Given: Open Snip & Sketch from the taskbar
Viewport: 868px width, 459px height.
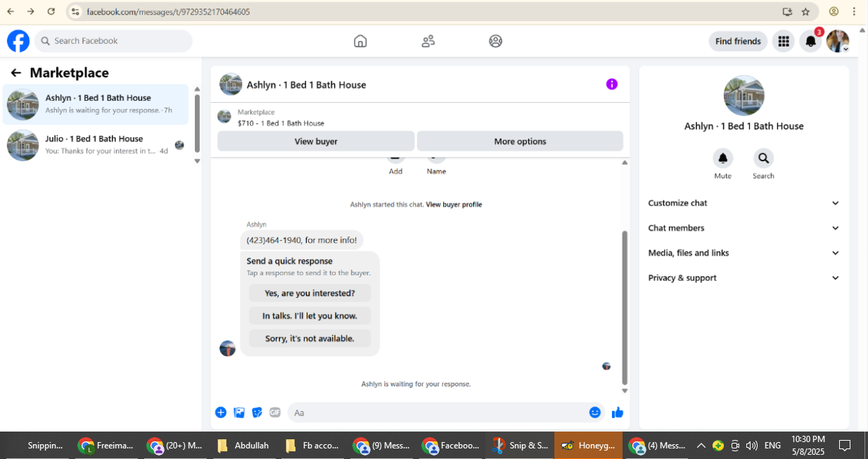Looking at the screenshot, I should click(x=521, y=446).
